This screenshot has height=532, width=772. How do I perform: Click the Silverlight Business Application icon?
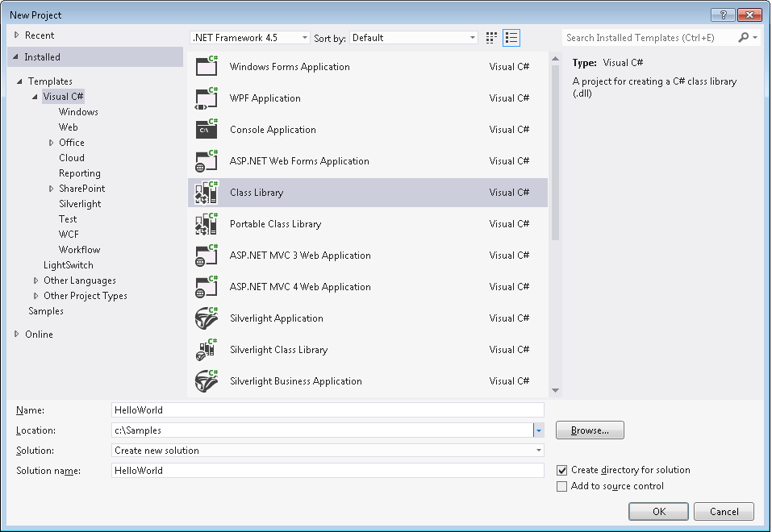[x=207, y=381]
